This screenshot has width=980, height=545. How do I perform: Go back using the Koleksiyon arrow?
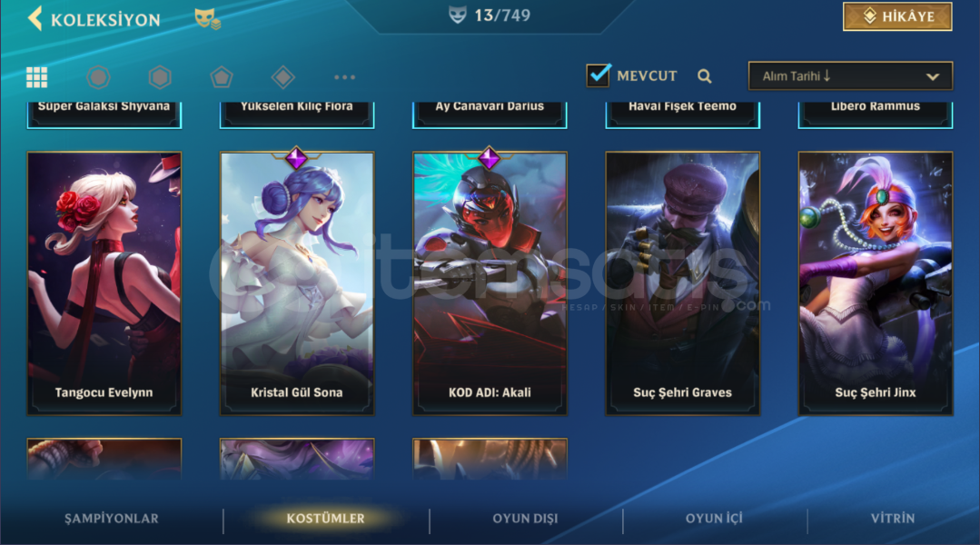pos(35,18)
